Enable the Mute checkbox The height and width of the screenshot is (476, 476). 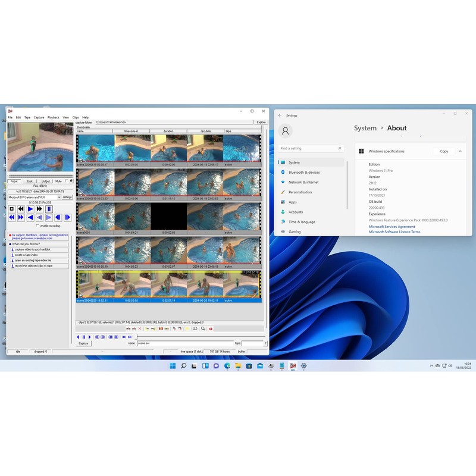(x=67, y=181)
